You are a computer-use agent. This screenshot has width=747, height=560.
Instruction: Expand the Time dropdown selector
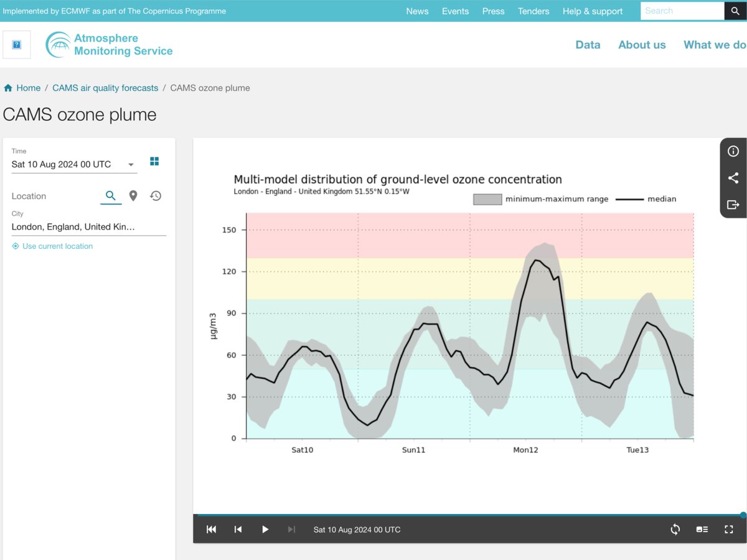(74, 164)
